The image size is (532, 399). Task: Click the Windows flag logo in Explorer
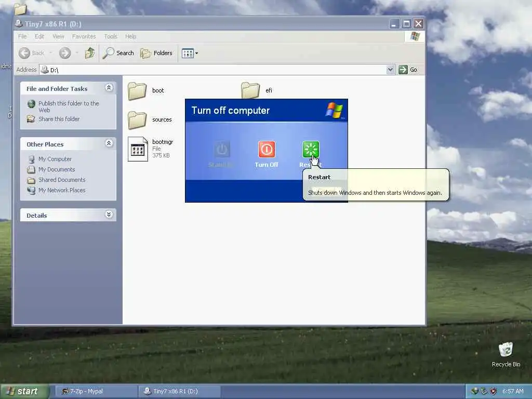(415, 36)
